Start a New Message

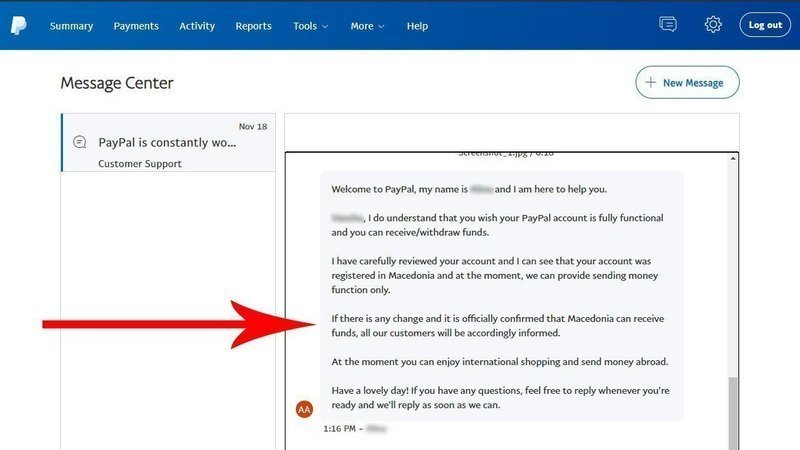687,82
